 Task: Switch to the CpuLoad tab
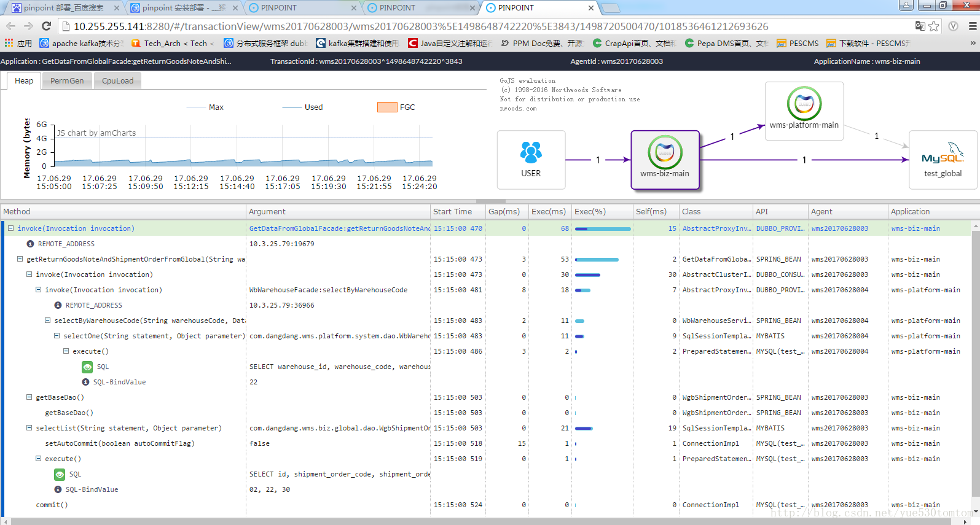coord(117,81)
